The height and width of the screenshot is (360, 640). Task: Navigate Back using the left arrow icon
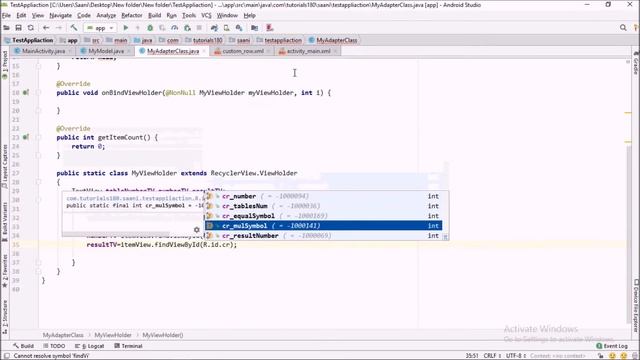coord(46,28)
